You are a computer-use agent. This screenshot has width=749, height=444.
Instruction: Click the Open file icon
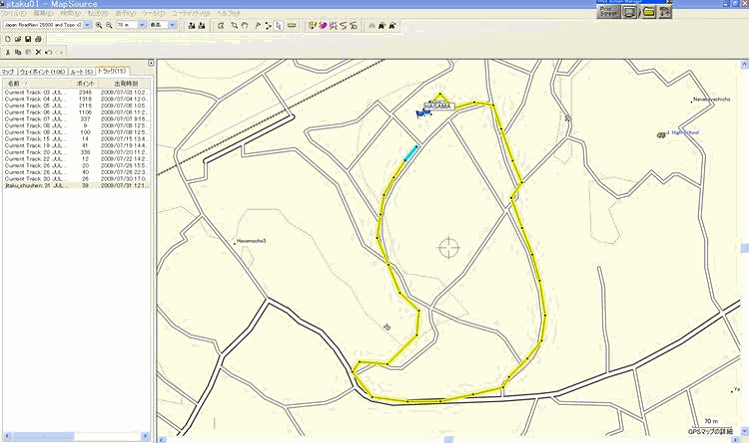click(18, 39)
